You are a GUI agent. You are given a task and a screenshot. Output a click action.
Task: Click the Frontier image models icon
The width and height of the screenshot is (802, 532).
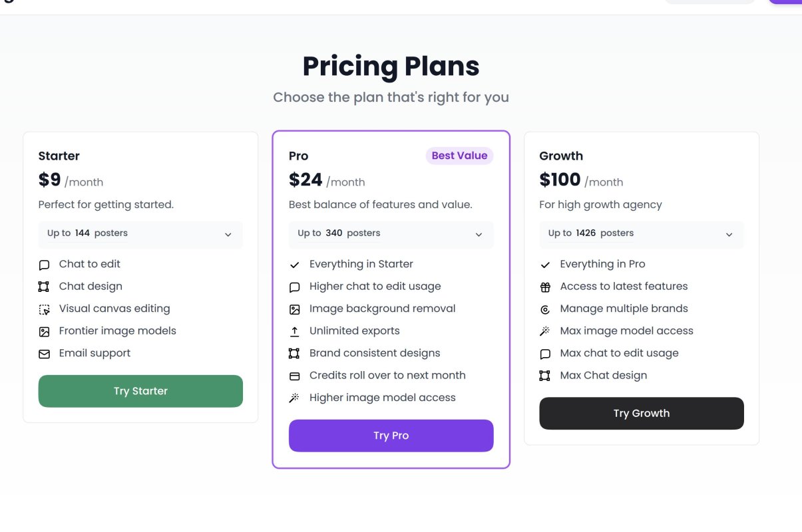click(44, 331)
